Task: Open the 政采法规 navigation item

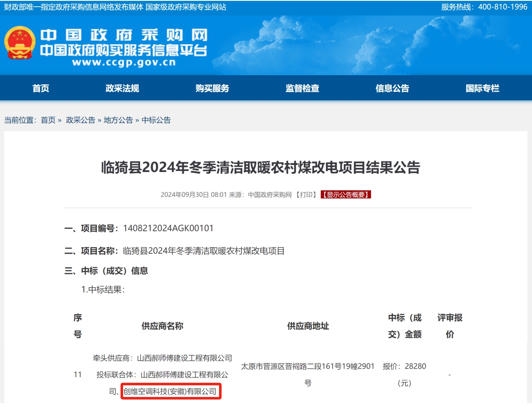Action: tap(122, 88)
